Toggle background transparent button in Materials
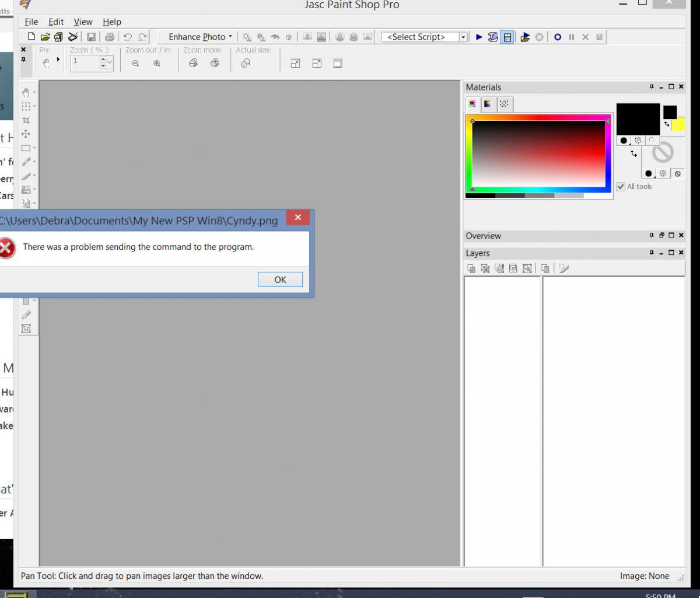Screen dimensions: 700x598 tap(677, 174)
